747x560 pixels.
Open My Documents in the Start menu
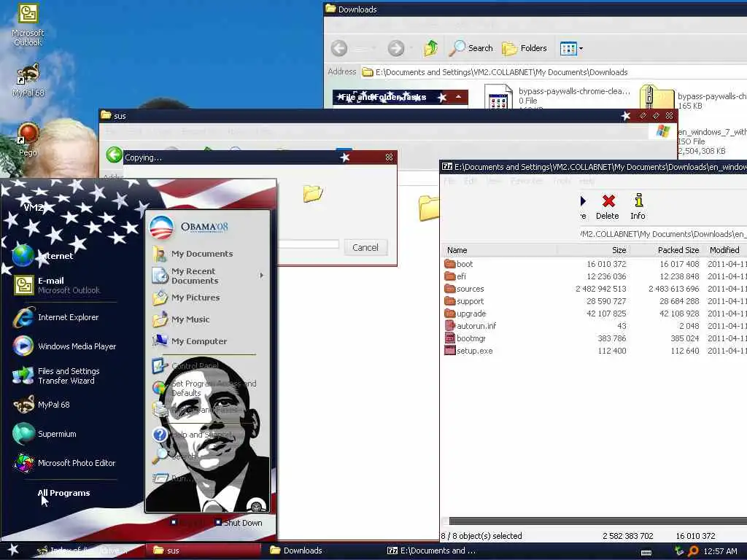pos(193,254)
